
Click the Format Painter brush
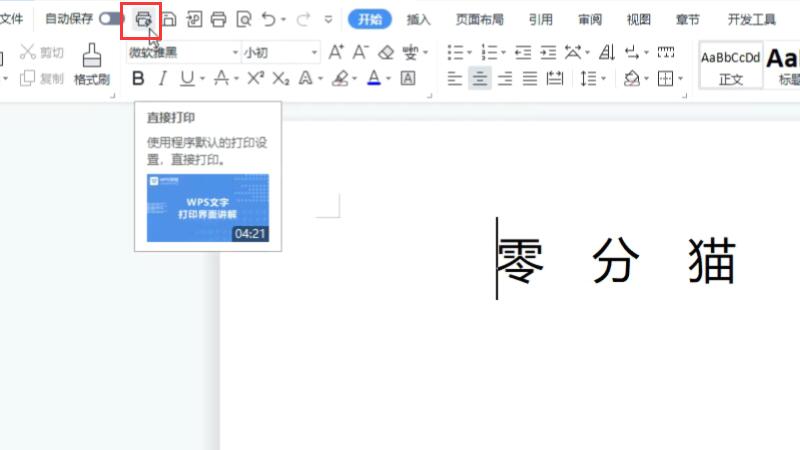click(x=91, y=62)
